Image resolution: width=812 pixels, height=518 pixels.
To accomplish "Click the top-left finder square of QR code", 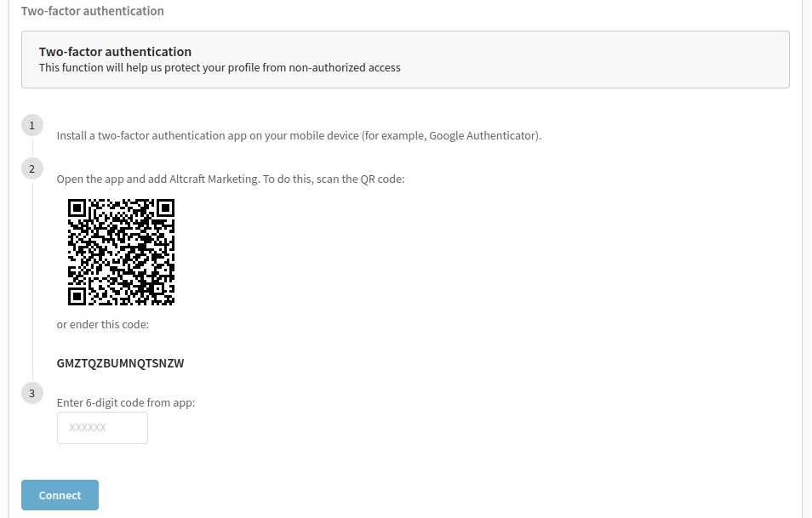I will 77,208.
